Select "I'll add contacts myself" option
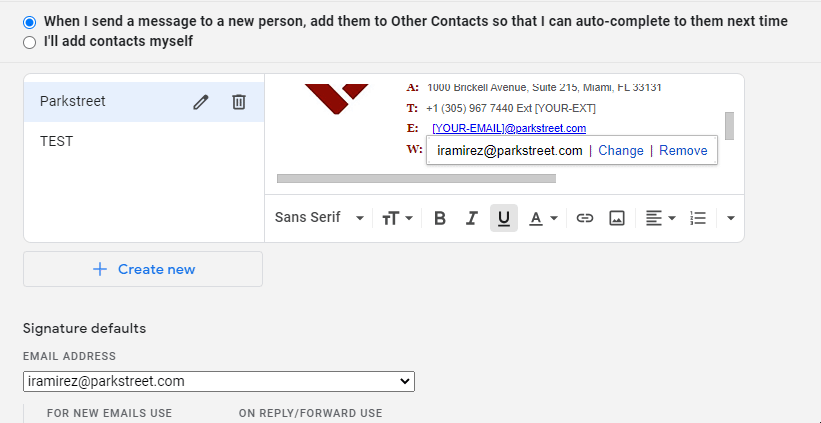The height and width of the screenshot is (423, 821). [x=30, y=42]
